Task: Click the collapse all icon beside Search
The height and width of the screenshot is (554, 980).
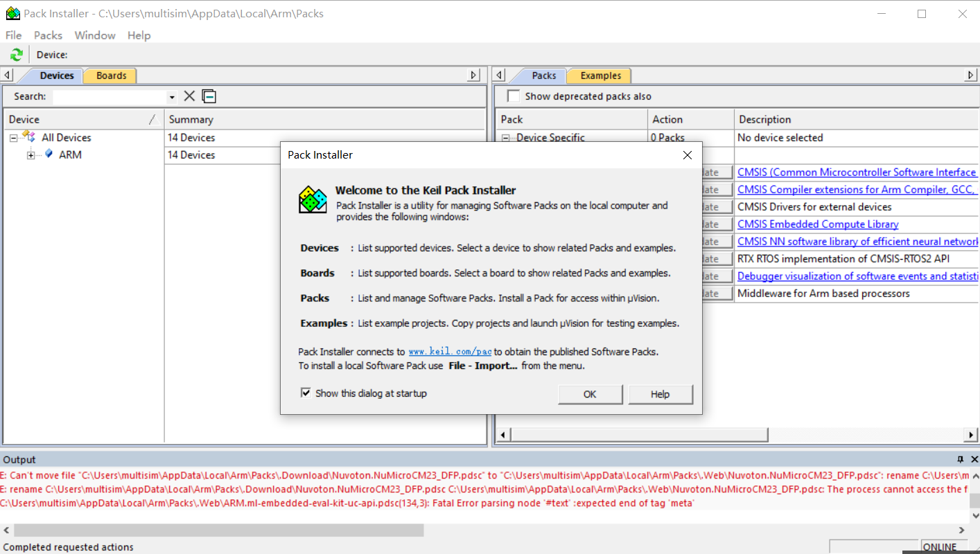Action: [209, 96]
